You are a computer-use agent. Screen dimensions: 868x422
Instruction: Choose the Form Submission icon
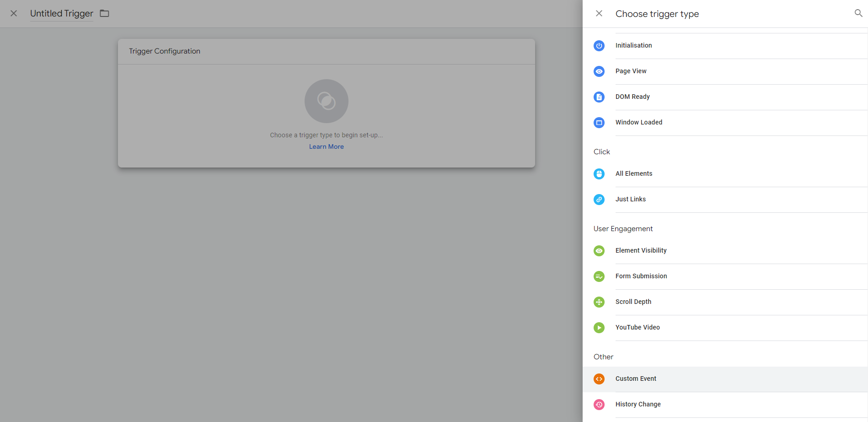599,276
